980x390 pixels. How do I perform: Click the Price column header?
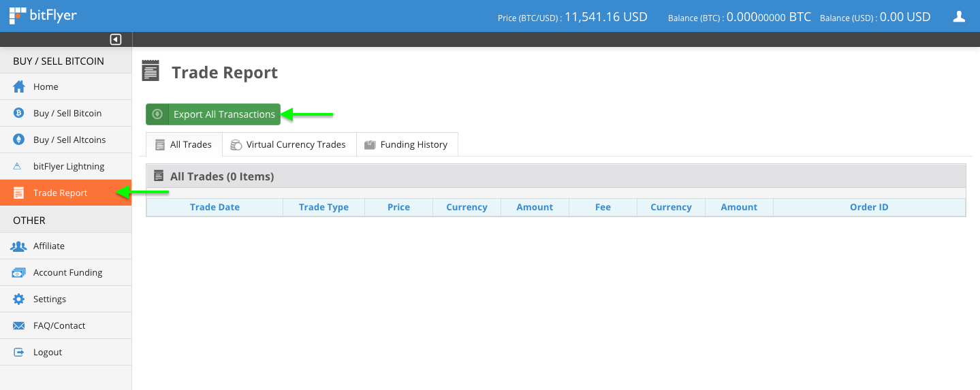click(398, 207)
